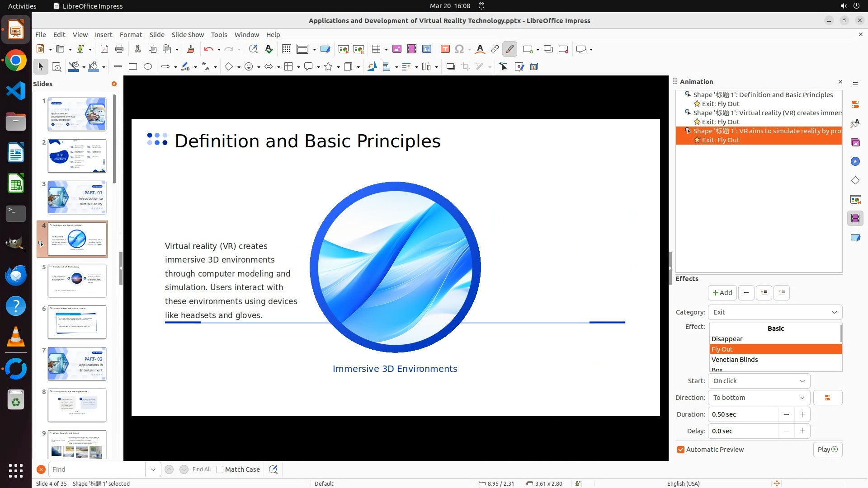Viewport: 868px width, 488px height.
Task: Click the Print toolbar icon
Action: click(x=119, y=49)
